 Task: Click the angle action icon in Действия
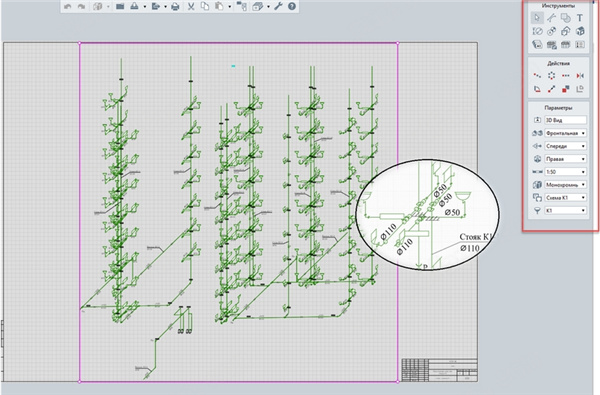point(537,89)
